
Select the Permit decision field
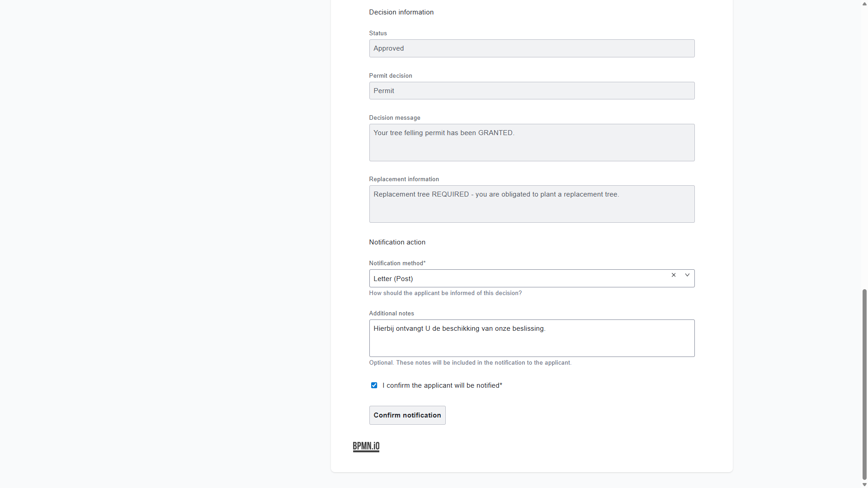(532, 90)
